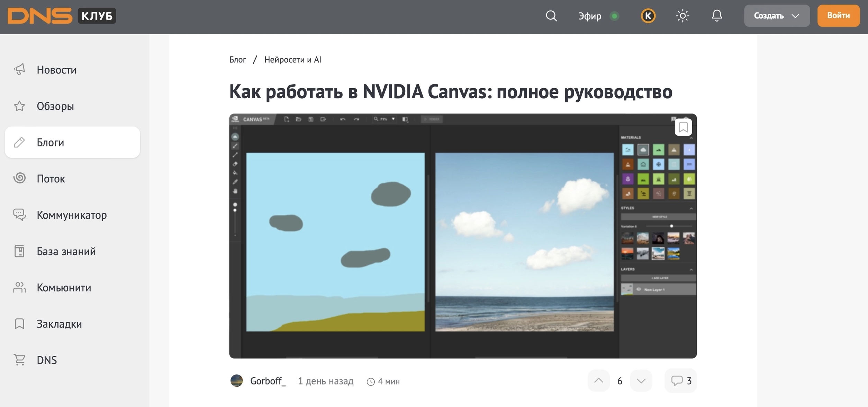Viewport: 868px width, 407px height.
Task: Click the NVIDIA Canvas screenshot image
Action: tap(463, 236)
